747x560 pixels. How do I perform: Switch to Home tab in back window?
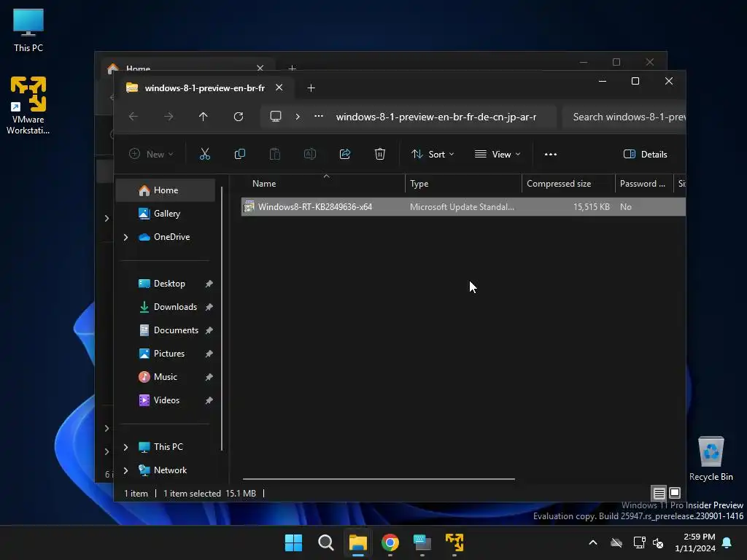coord(138,68)
